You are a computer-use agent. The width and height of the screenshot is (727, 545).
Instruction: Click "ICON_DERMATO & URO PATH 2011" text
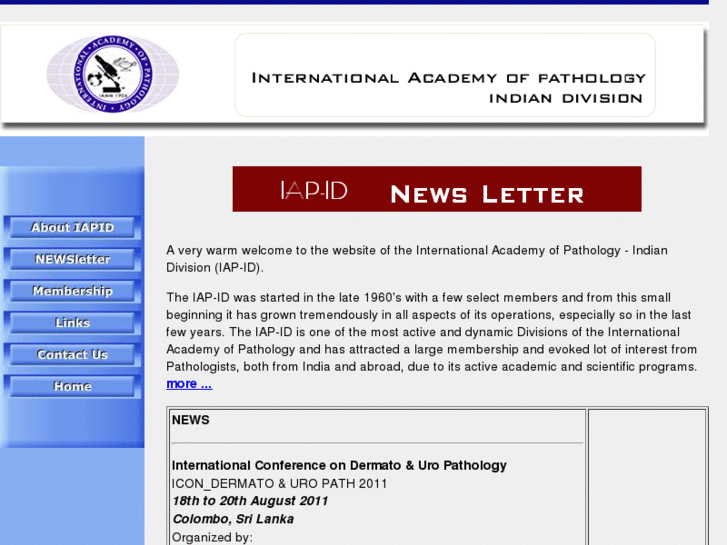[279, 484]
